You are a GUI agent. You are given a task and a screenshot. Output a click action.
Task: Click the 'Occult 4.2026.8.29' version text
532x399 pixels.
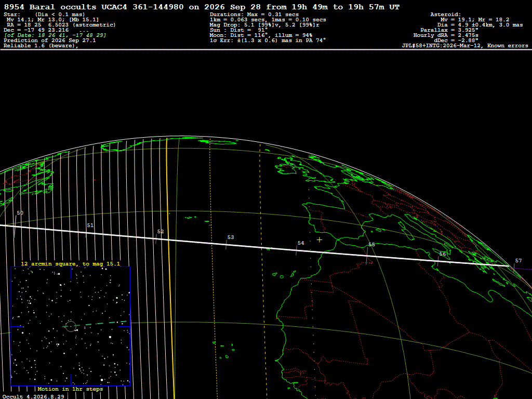tap(33, 396)
